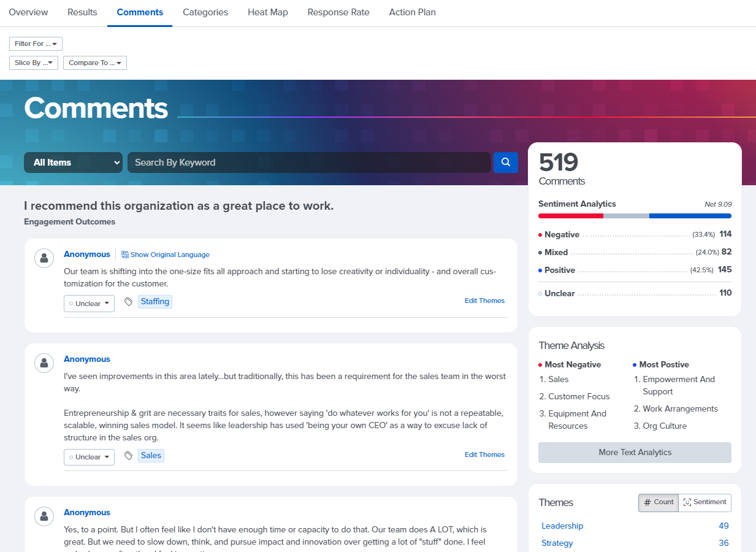756x552 pixels.
Task: Click Org Culture in Most Positive list
Action: coord(665,426)
